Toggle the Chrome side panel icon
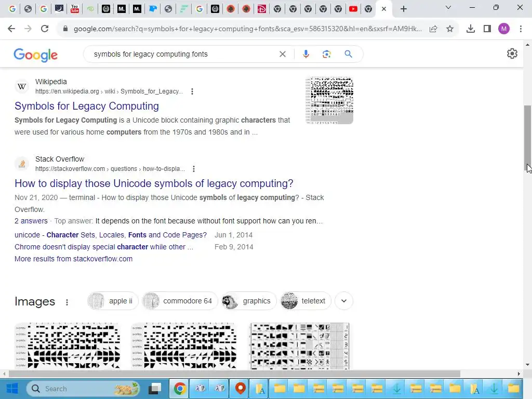 coord(487,29)
